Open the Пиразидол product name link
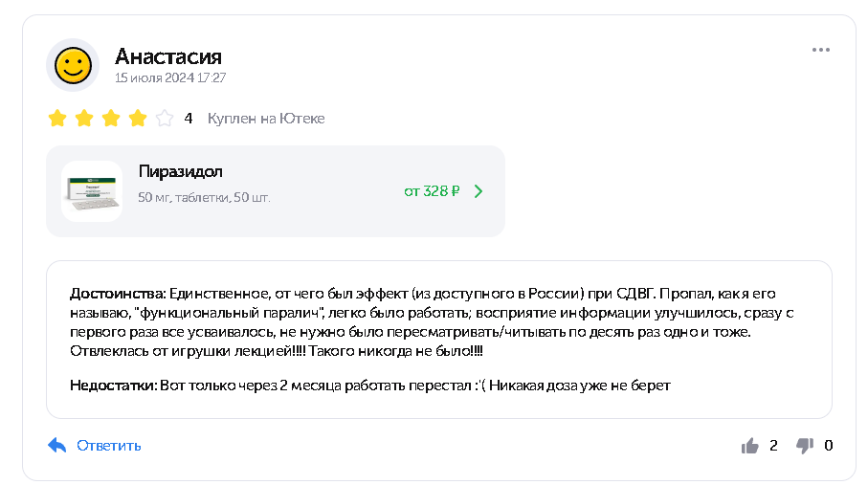The width and height of the screenshot is (868, 485). click(x=180, y=172)
